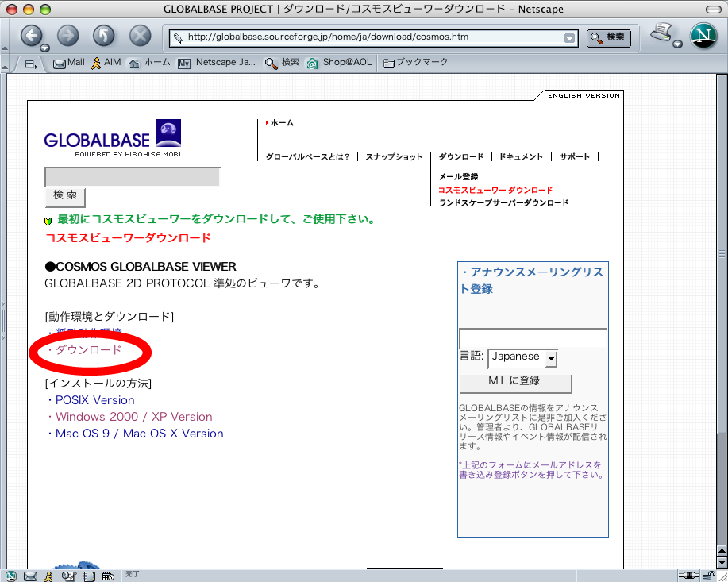Screen dimensions: 728x582
Task: Open Instant Messenger from the status bar
Action: (48, 576)
